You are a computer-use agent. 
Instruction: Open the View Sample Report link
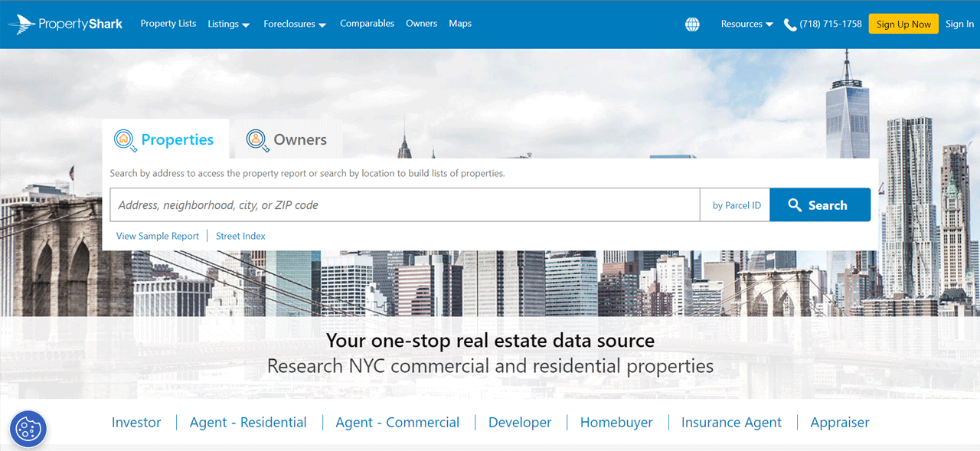[x=157, y=236]
